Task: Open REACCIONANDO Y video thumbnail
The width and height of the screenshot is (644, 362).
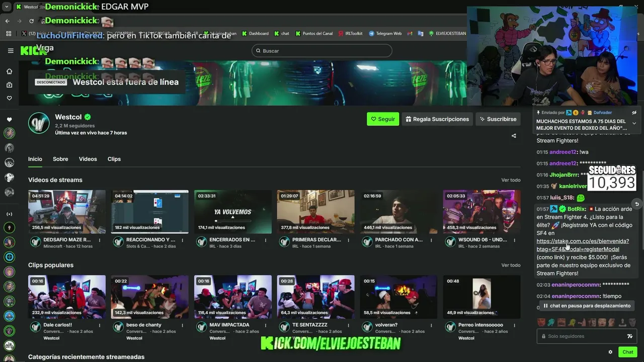Action: tap(150, 212)
